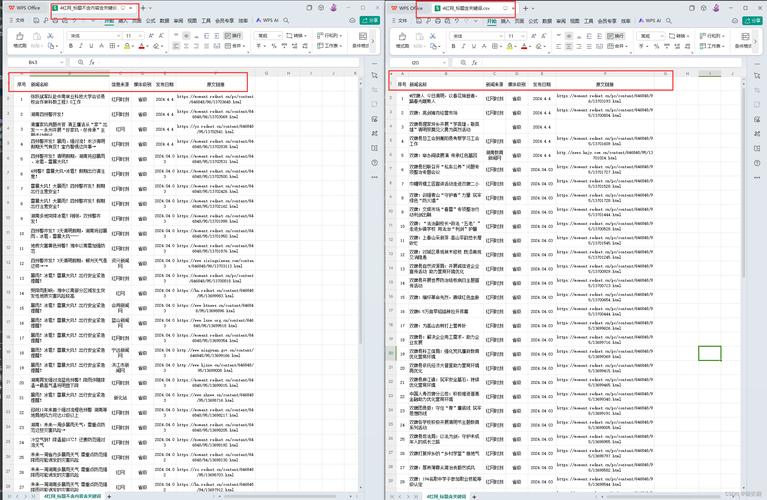This screenshot has width=767, height=500.
Task: Click the selection cursor icon in right window sidebar
Action: pyautogui.click(x=757, y=76)
